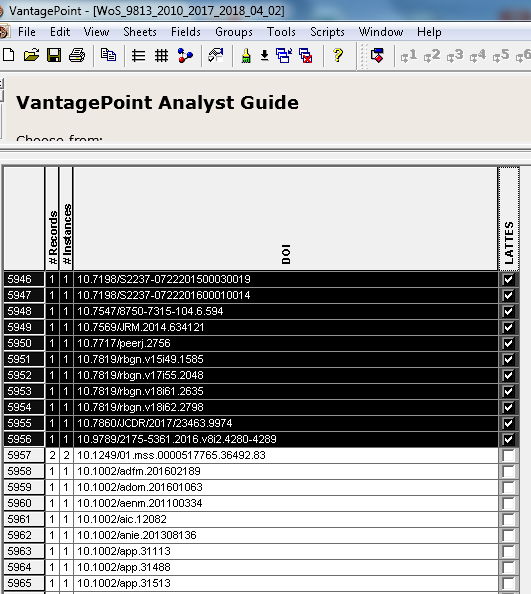Select DOI 10.1002/aenm.201100334
531x594 pixels.
click(x=286, y=503)
